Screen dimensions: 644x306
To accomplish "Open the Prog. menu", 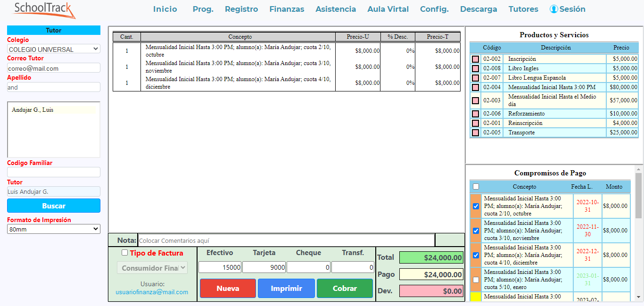I will (x=203, y=9).
